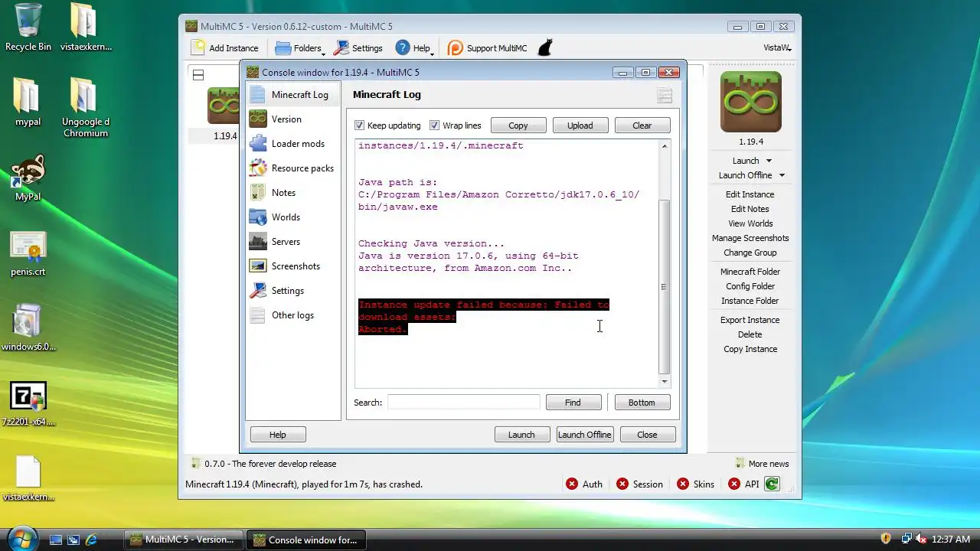Click the MultiMC cat icon in toolbar

click(545, 48)
